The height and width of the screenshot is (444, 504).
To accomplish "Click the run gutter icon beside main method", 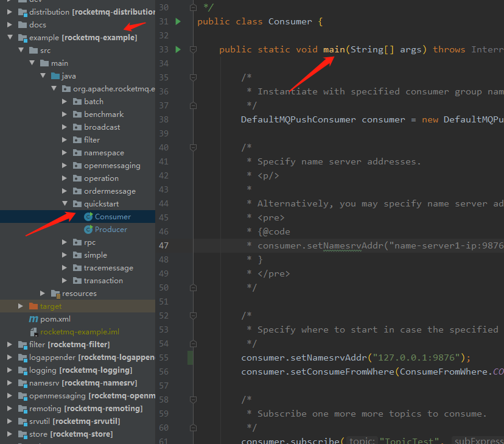I will click(178, 49).
